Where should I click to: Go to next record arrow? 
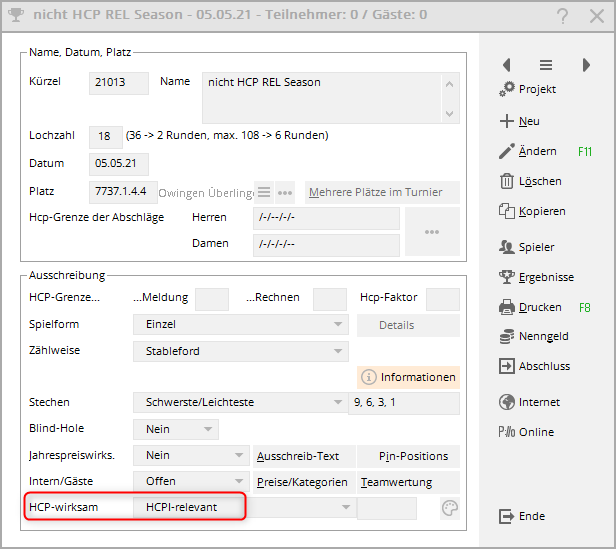(x=586, y=65)
